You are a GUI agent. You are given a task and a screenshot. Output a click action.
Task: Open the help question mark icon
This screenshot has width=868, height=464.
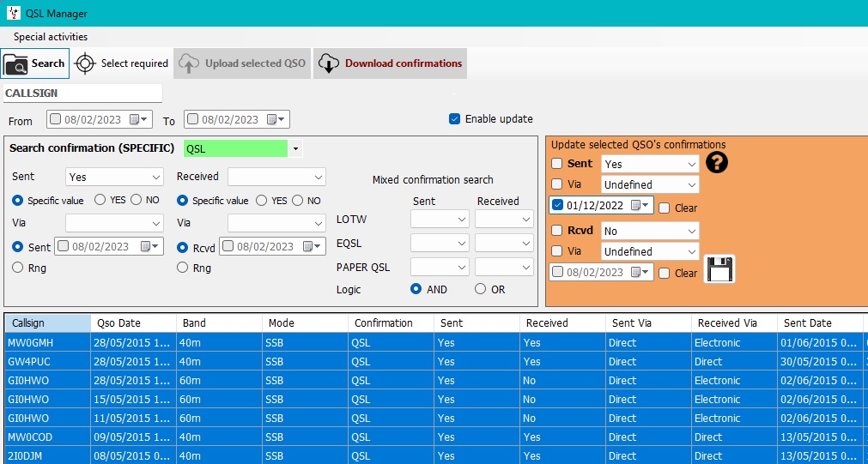pyautogui.click(x=717, y=163)
